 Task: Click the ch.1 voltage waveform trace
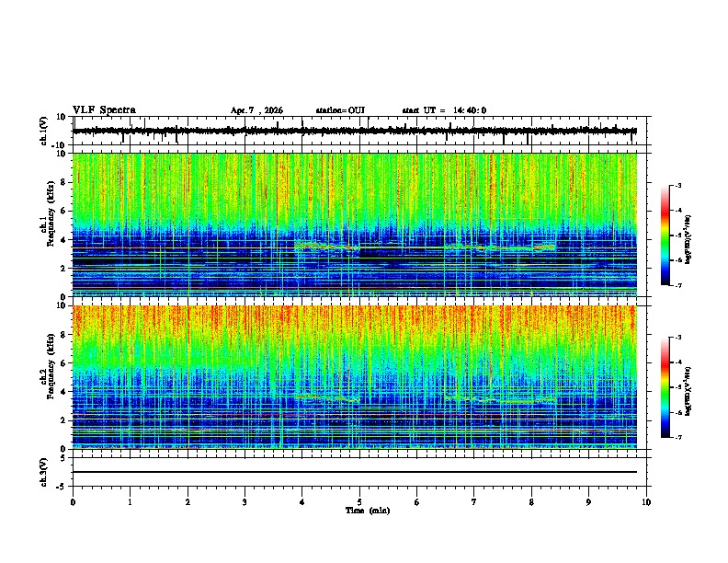355,131
